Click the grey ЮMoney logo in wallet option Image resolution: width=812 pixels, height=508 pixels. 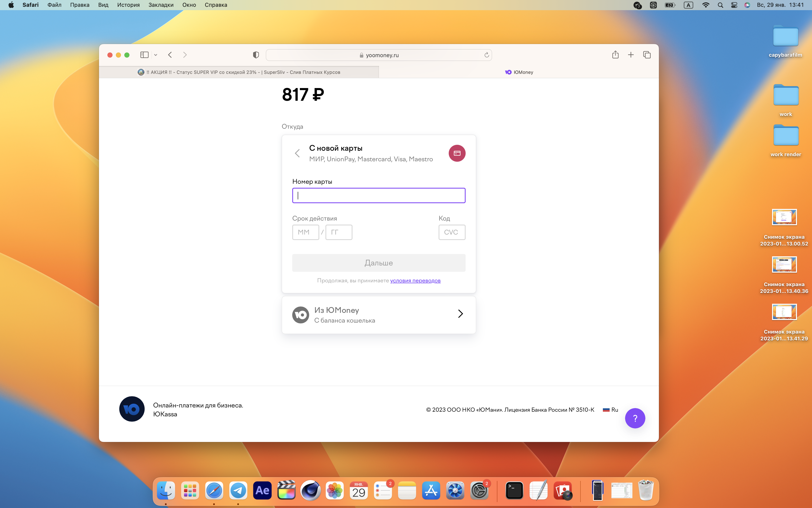click(301, 315)
